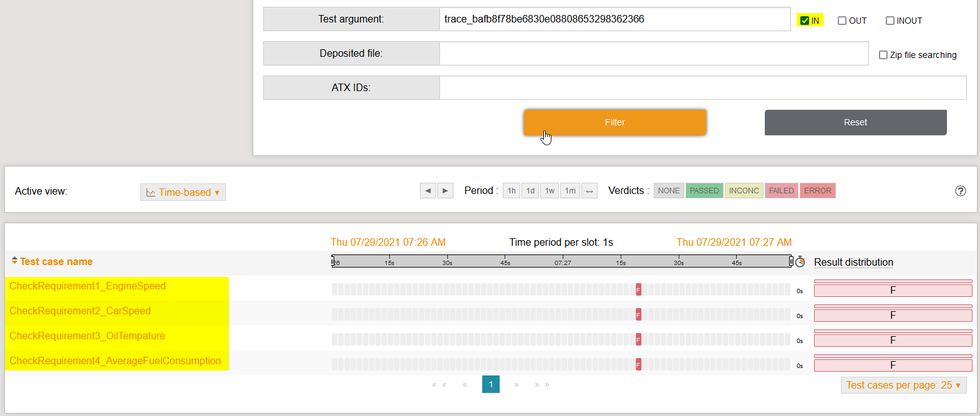This screenshot has height=416, width=980.
Task: Open the help question mark icon
Action: pos(960,191)
